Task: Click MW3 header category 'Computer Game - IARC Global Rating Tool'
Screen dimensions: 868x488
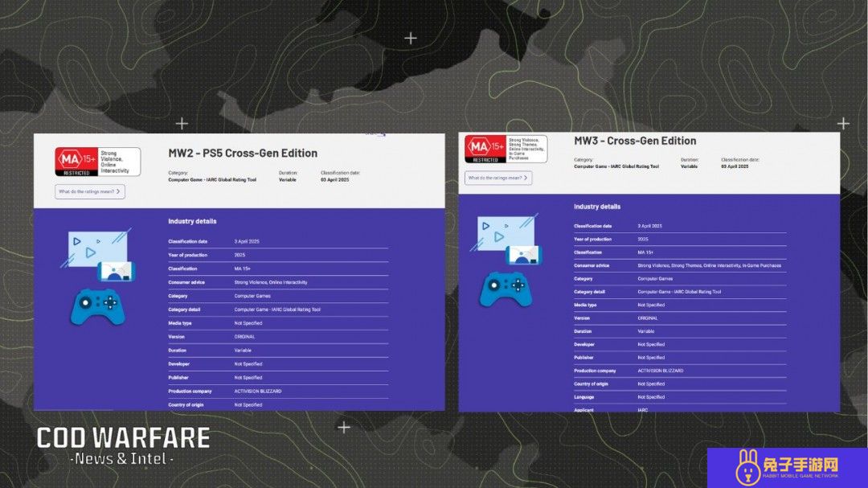Action: coord(616,166)
